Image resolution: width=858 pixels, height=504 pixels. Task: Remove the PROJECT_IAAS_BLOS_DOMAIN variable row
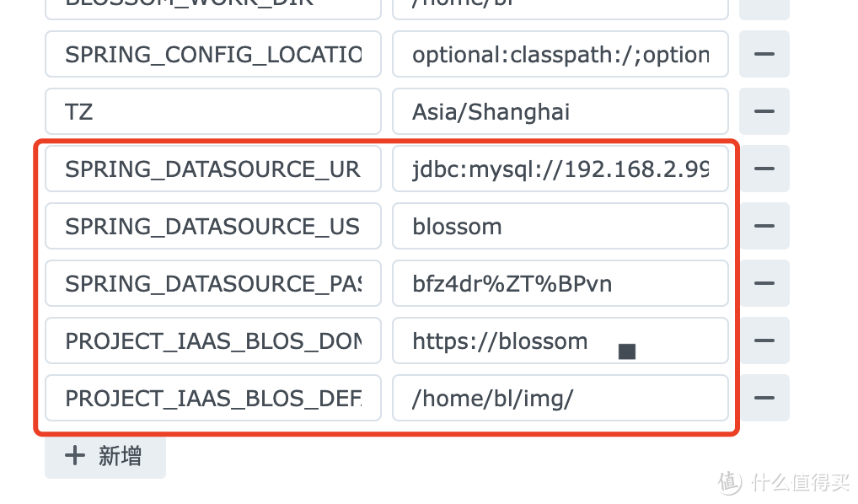(x=764, y=341)
